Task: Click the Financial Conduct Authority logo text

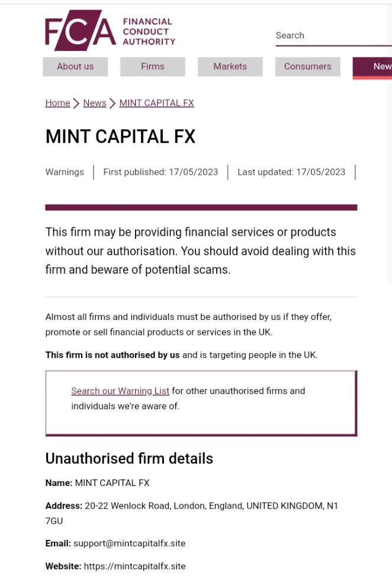Action: [149, 32]
